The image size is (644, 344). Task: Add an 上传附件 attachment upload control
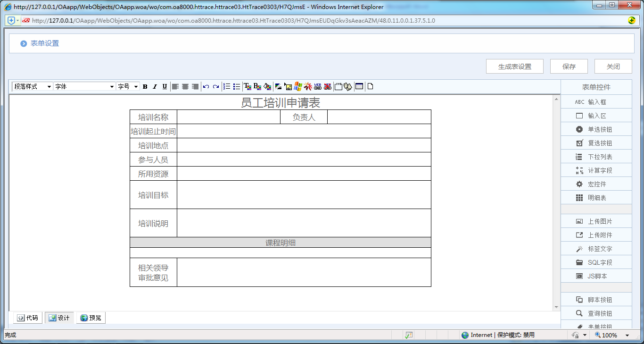click(596, 235)
